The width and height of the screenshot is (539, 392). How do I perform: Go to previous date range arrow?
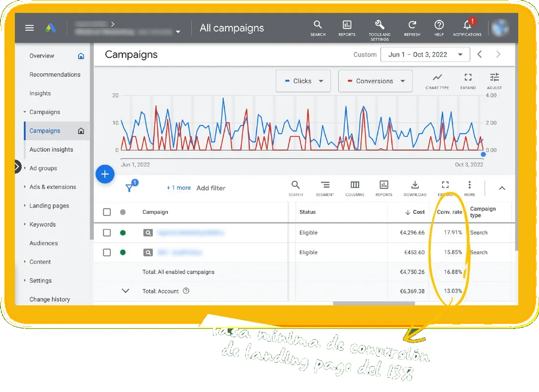[480, 54]
